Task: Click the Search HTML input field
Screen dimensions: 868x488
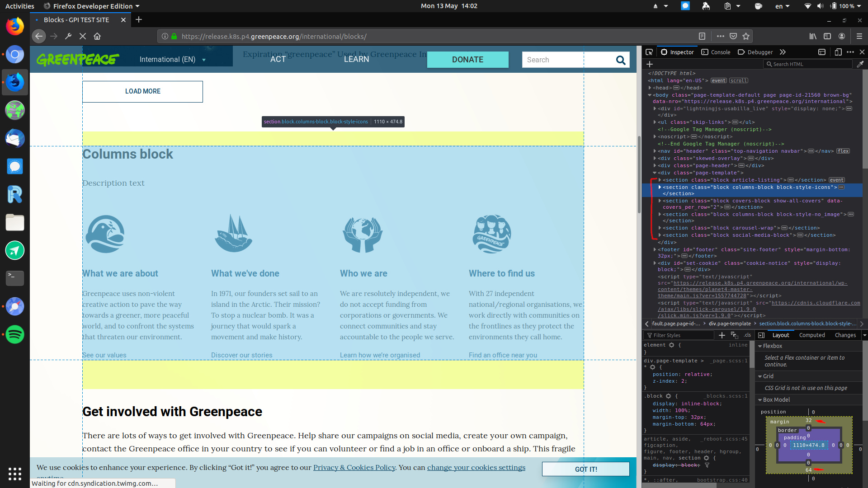Action: [808, 64]
